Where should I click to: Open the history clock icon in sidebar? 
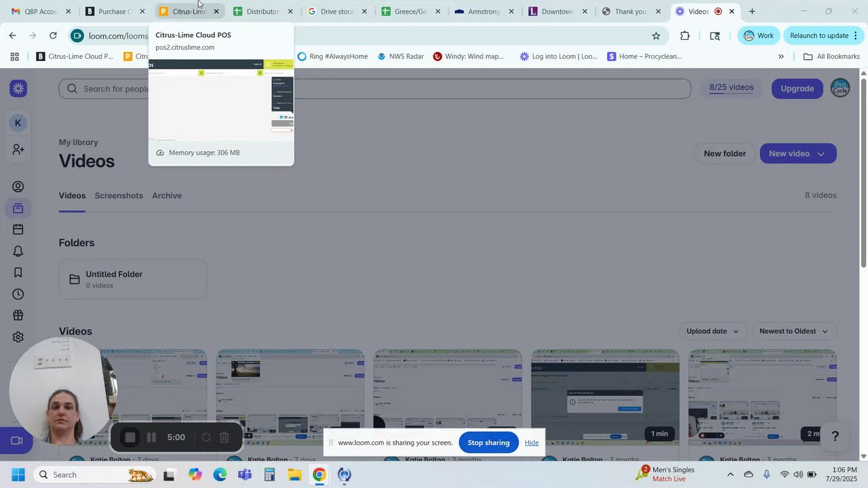18,294
